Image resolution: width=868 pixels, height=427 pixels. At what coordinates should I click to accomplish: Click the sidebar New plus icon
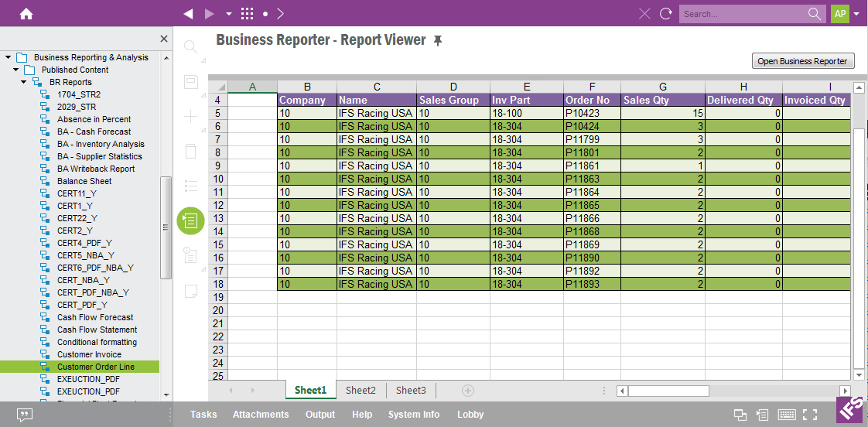click(x=190, y=116)
